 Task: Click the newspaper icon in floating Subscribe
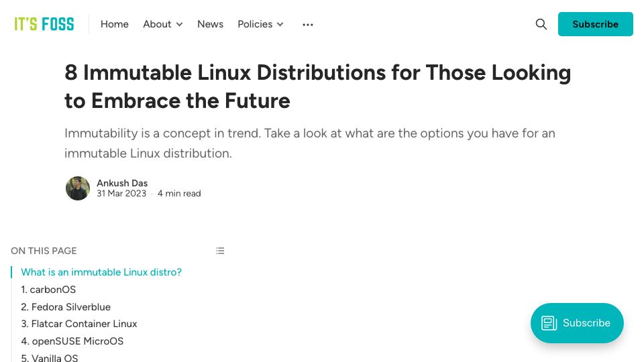549,323
